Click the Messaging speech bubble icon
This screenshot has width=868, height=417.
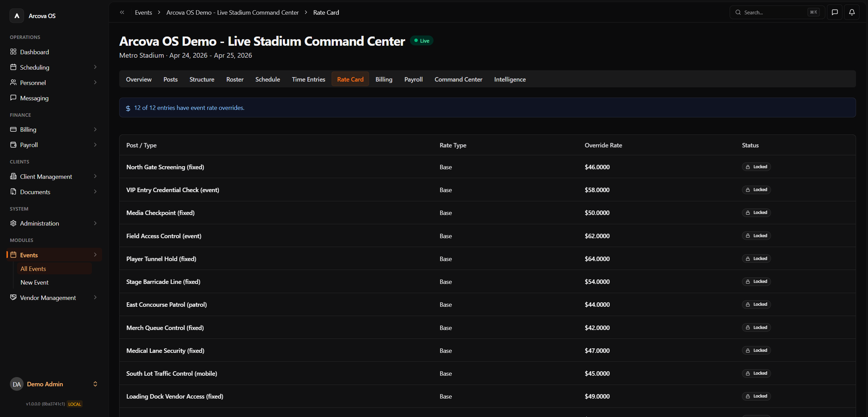click(13, 98)
